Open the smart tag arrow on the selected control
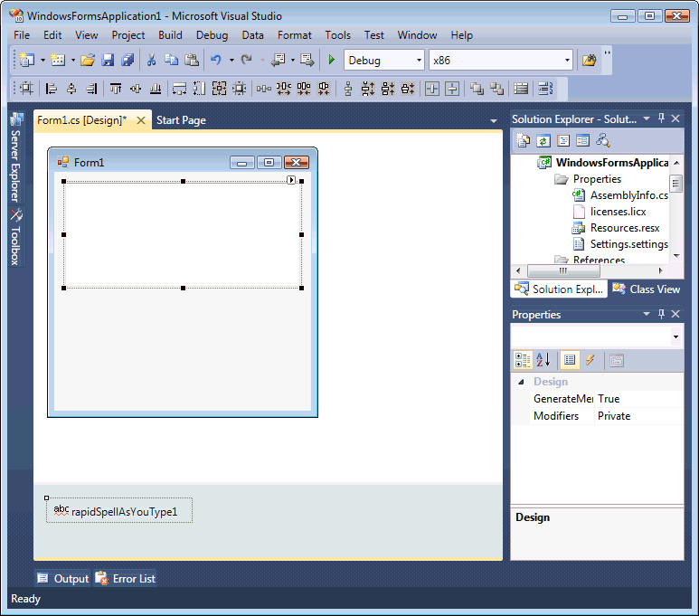This screenshot has height=616, width=699. point(291,180)
